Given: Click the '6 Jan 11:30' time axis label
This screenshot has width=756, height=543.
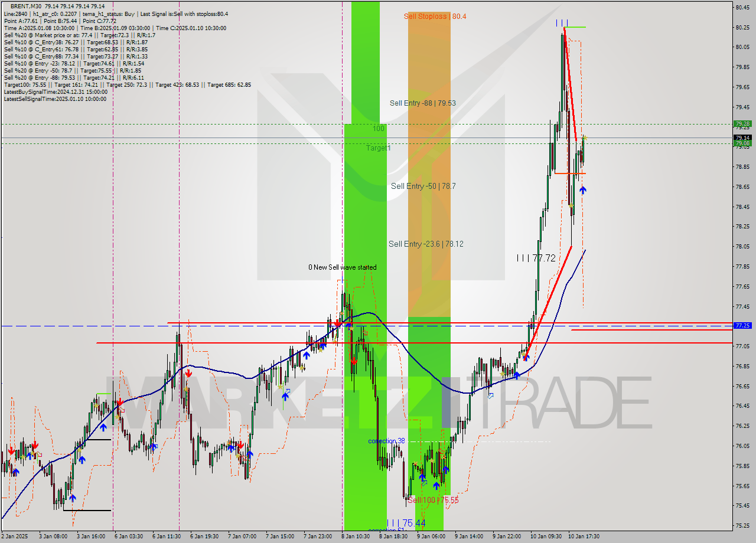Looking at the screenshot, I should click(167, 537).
